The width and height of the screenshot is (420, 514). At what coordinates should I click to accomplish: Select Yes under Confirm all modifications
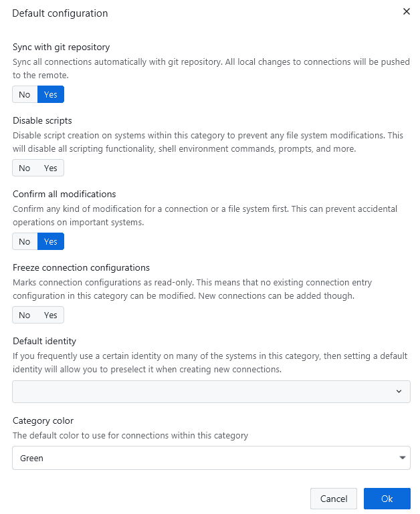tap(51, 242)
